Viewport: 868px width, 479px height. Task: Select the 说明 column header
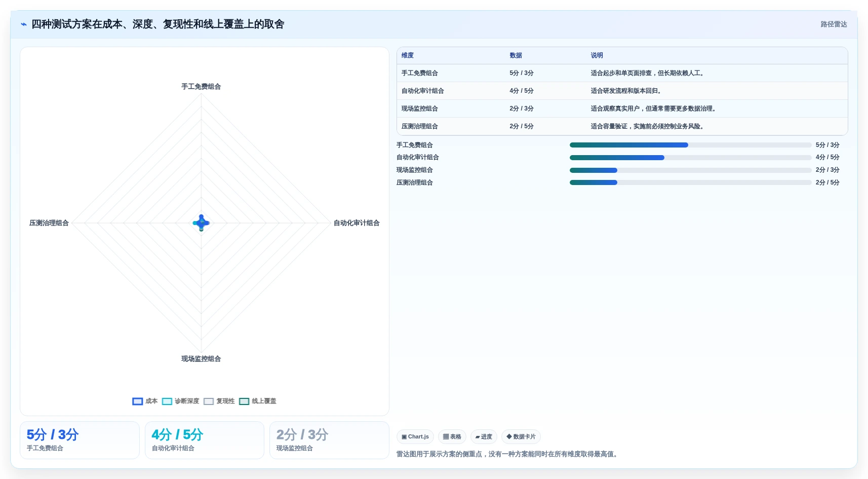pos(597,56)
